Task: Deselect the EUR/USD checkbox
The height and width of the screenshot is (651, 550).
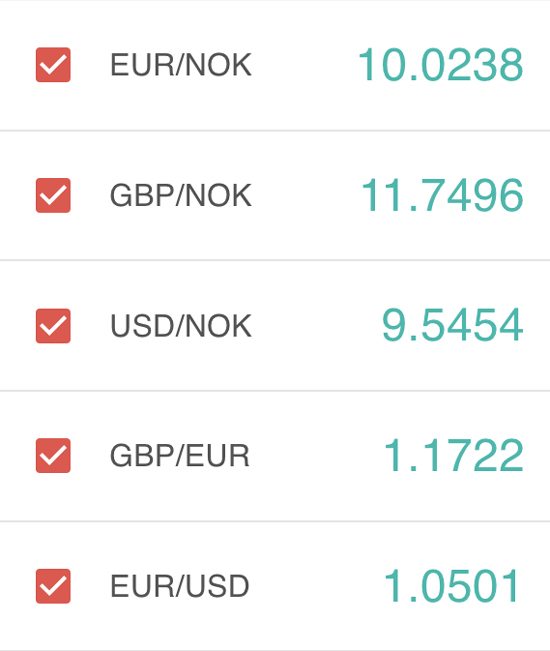Action: (x=53, y=586)
